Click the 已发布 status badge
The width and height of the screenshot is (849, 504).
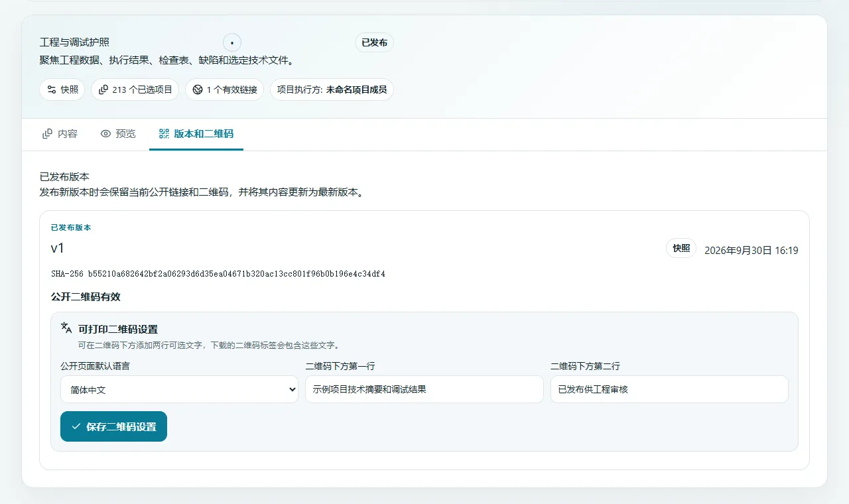[x=375, y=42]
